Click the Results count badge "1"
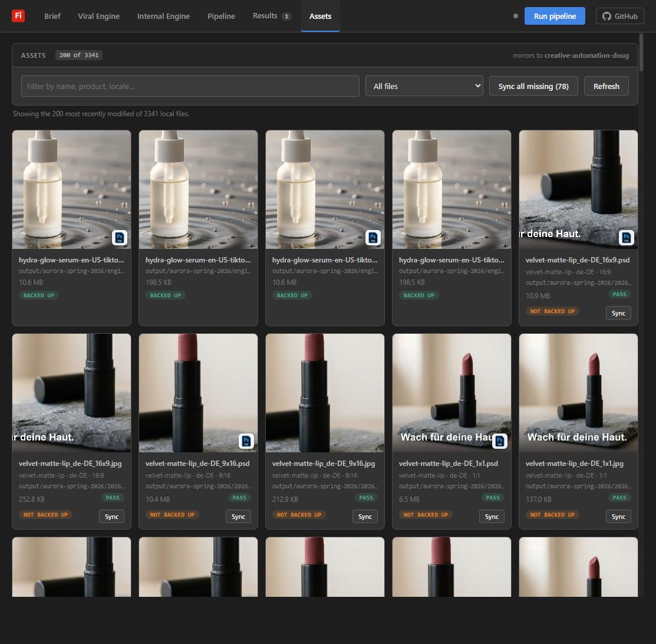 (286, 17)
